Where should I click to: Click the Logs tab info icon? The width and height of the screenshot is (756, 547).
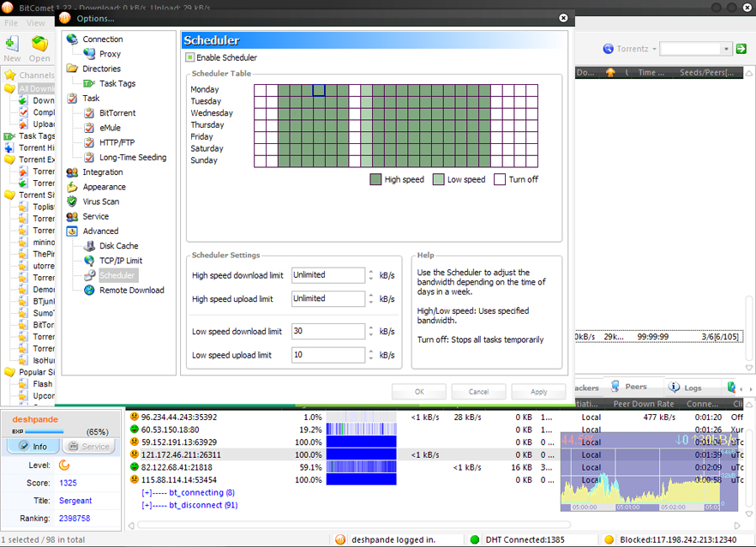tap(674, 387)
